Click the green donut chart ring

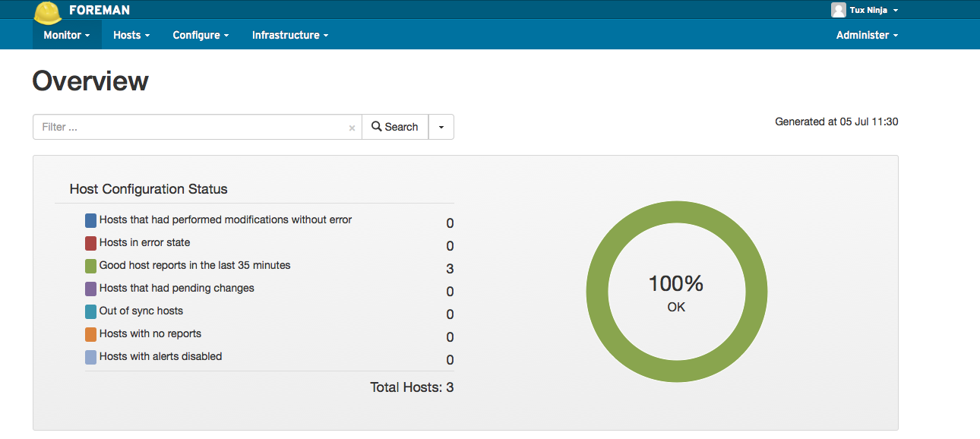[x=677, y=212]
